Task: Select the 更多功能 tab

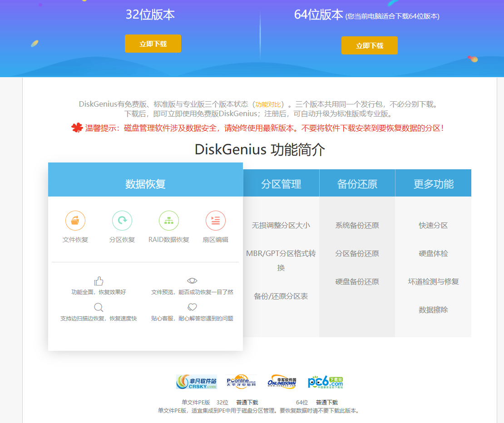Action: (x=434, y=184)
